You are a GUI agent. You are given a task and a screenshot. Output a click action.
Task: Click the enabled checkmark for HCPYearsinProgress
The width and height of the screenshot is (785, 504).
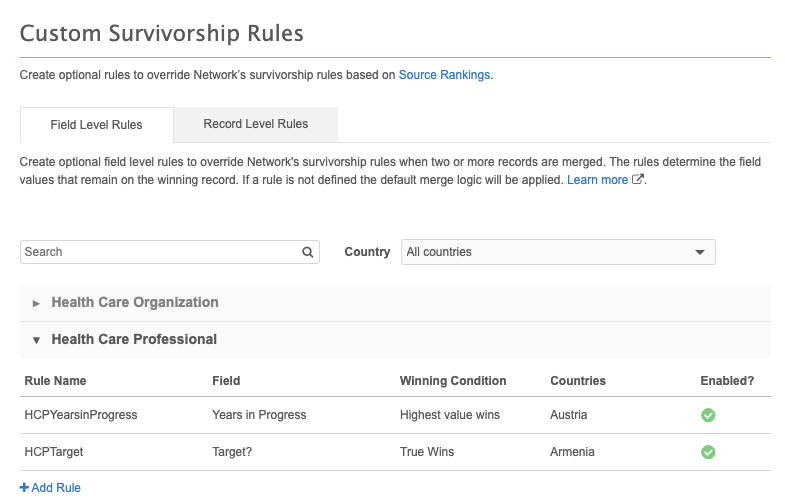[x=708, y=415]
